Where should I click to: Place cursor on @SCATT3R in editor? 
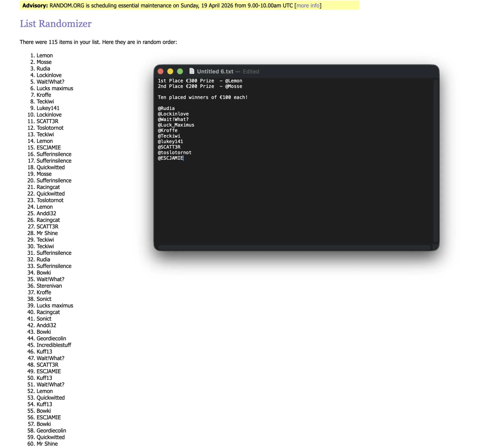coord(169,147)
